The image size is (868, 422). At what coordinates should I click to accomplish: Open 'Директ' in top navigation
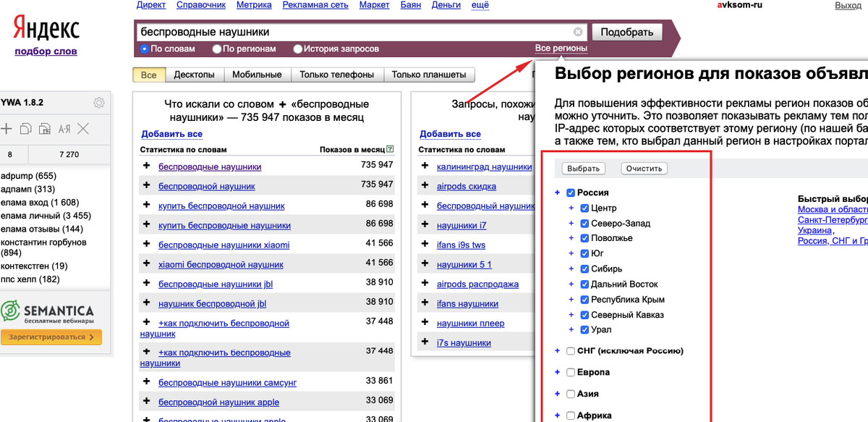pos(151,5)
